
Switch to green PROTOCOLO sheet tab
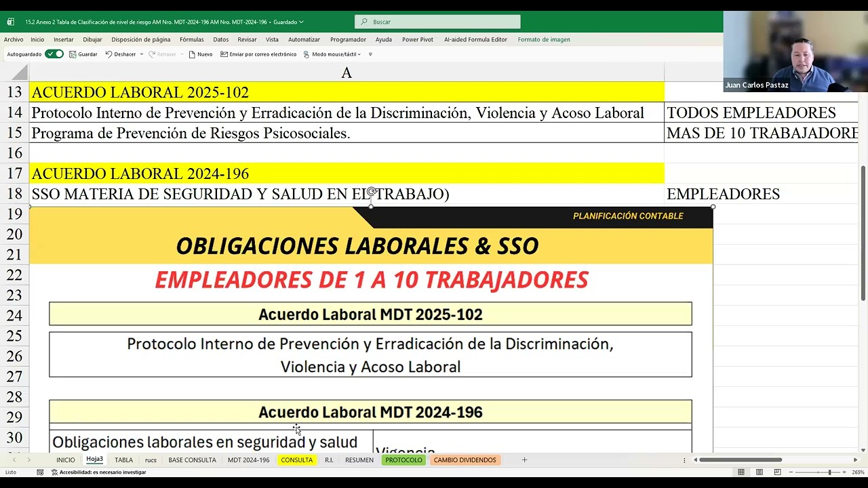403,460
